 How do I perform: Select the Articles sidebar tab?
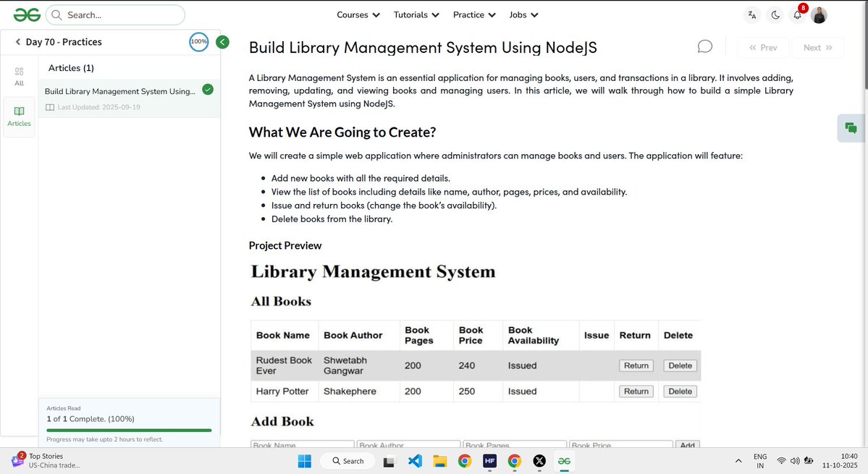(20, 117)
